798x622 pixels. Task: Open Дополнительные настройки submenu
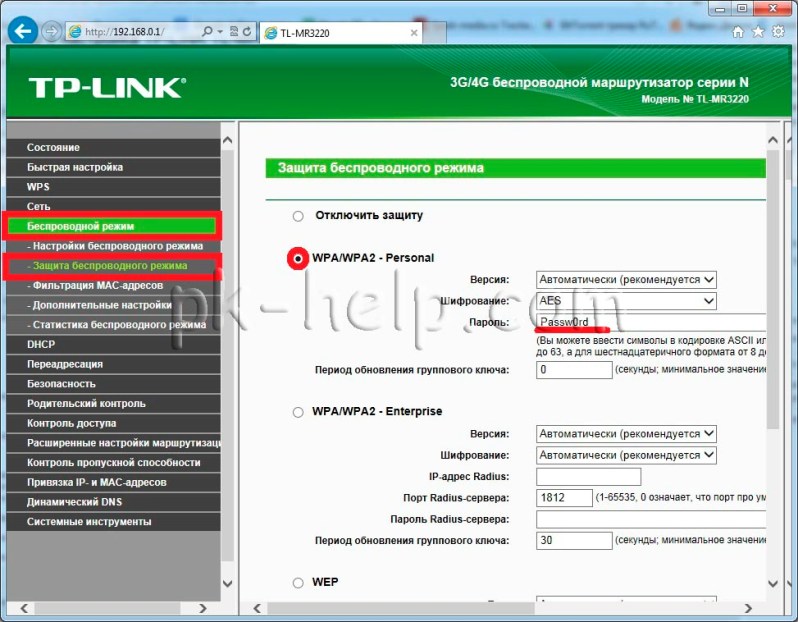pos(113,305)
